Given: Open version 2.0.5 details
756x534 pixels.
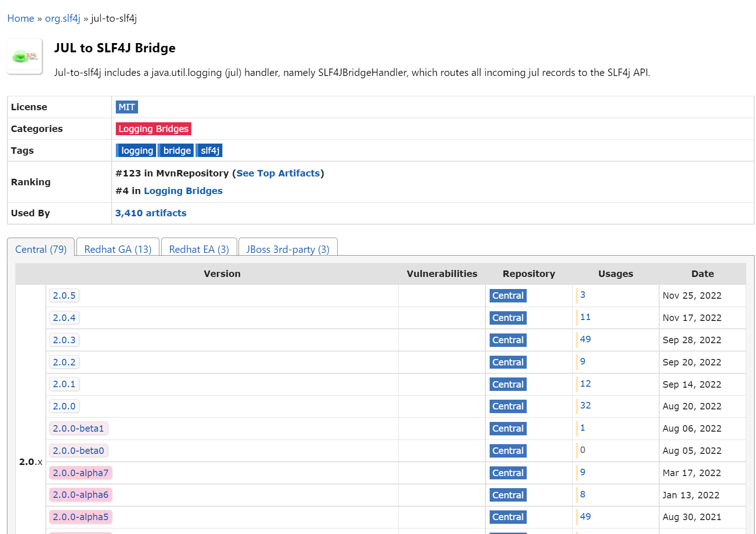Looking at the screenshot, I should (64, 295).
